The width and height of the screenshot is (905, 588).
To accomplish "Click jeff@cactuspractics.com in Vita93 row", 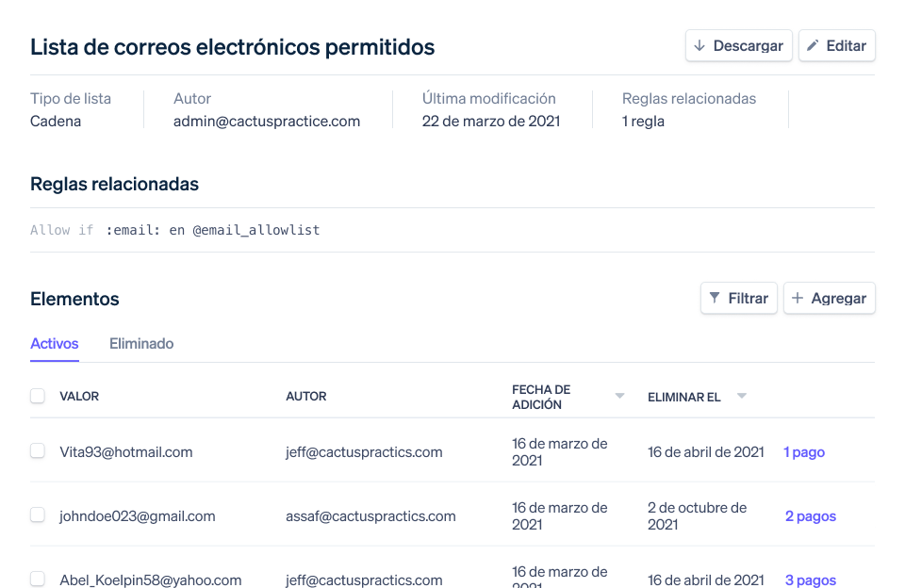I will point(364,452).
